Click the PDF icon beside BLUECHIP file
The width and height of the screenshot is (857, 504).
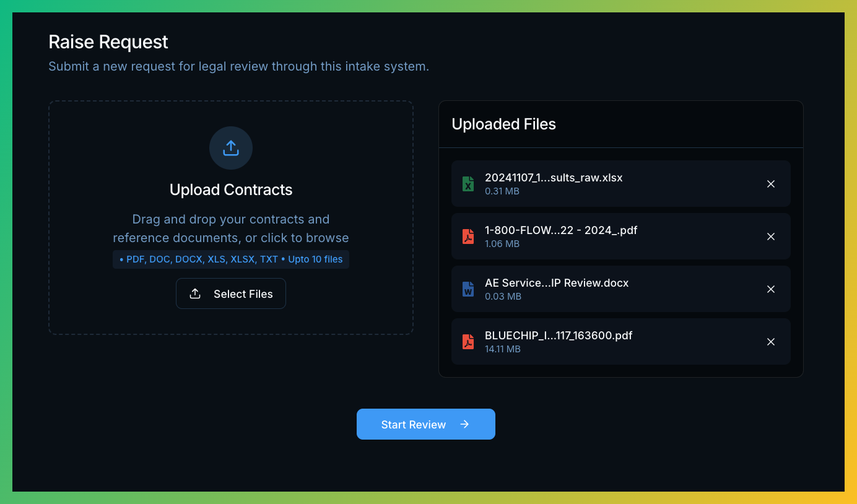468,342
